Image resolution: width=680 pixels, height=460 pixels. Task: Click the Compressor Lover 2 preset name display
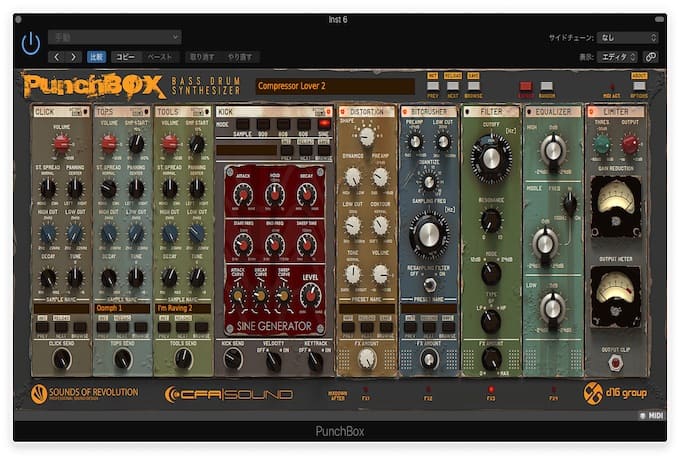(335, 86)
